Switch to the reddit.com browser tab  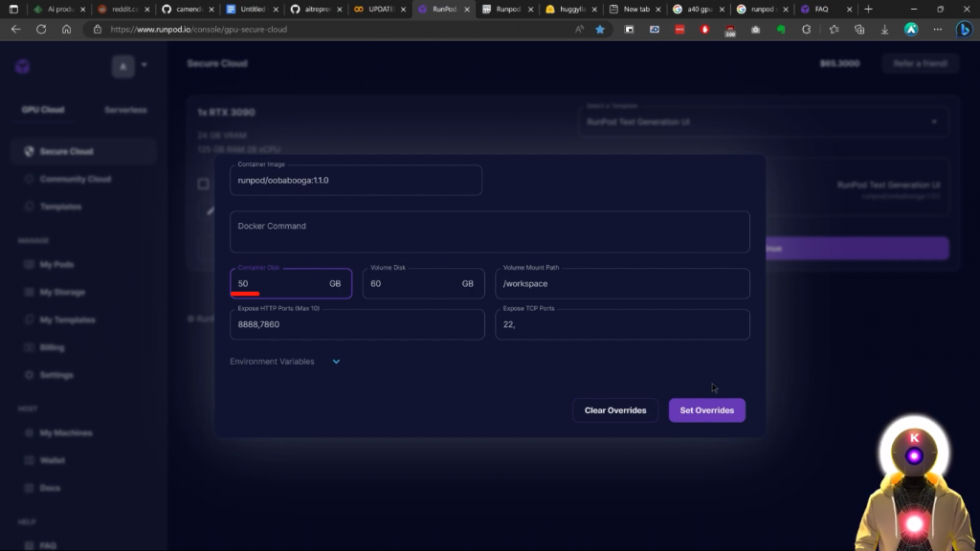(x=123, y=10)
